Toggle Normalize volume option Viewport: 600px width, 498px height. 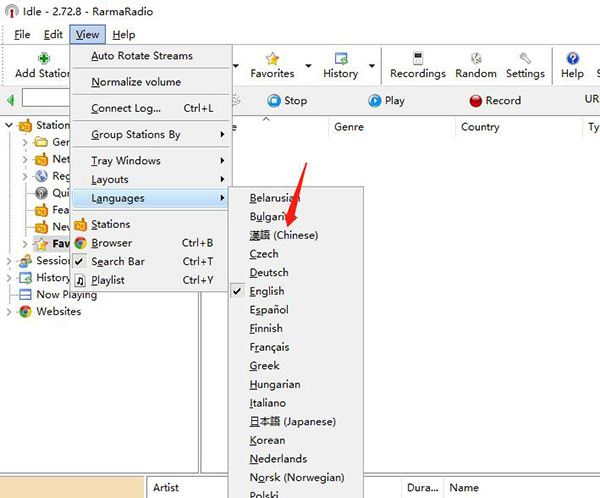(x=136, y=82)
